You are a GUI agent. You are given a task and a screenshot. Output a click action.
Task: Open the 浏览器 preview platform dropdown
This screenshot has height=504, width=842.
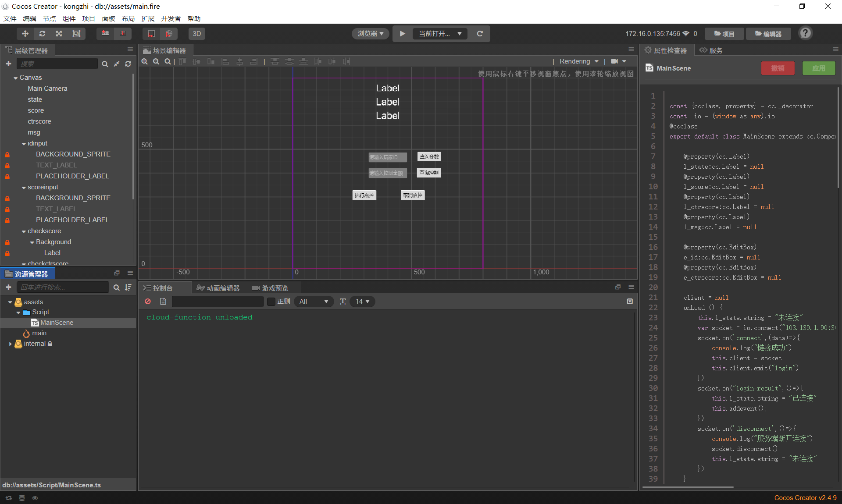pos(370,34)
